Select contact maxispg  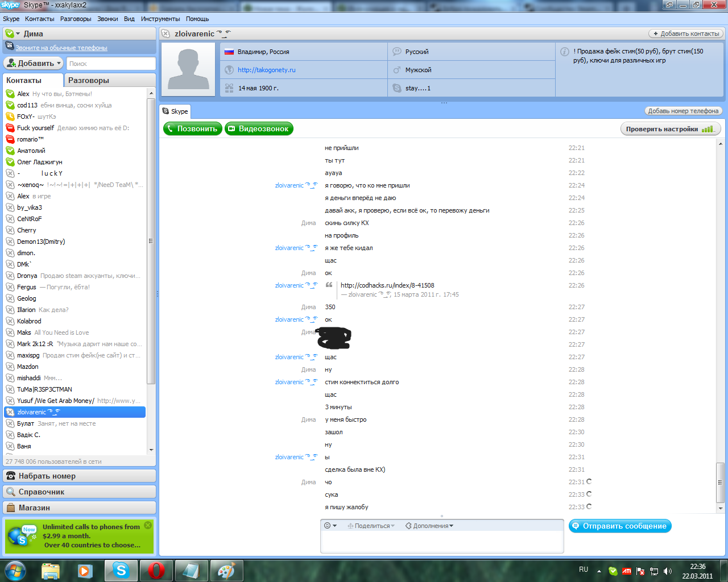click(x=75, y=355)
